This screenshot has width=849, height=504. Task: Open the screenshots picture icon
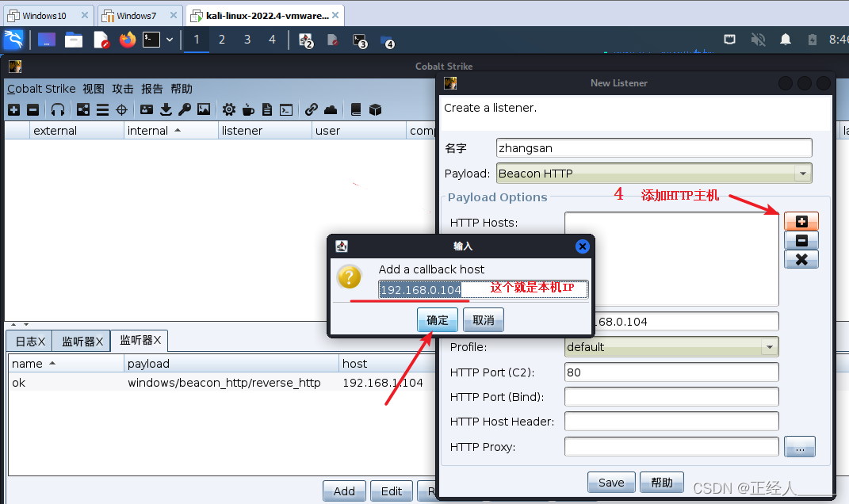coord(204,110)
